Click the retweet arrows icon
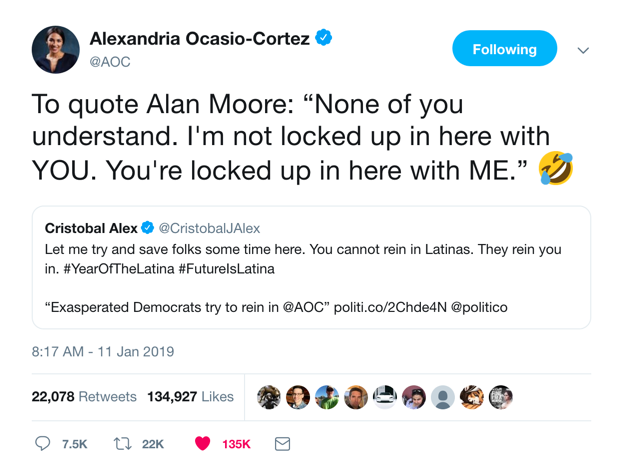The height and width of the screenshot is (473, 625). point(123,443)
